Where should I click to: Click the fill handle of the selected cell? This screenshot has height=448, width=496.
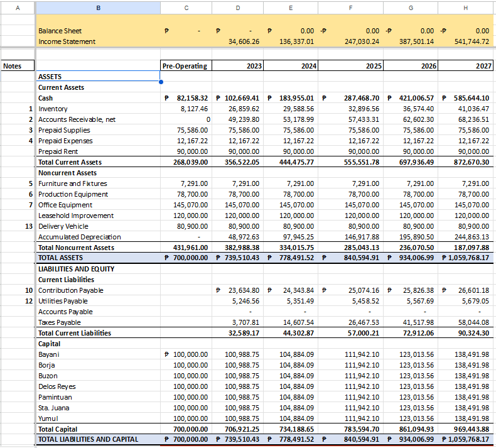tap(161, 82)
